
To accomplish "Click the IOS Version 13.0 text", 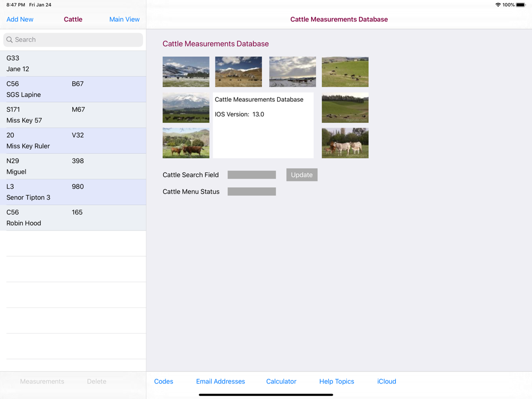I will tap(239, 114).
